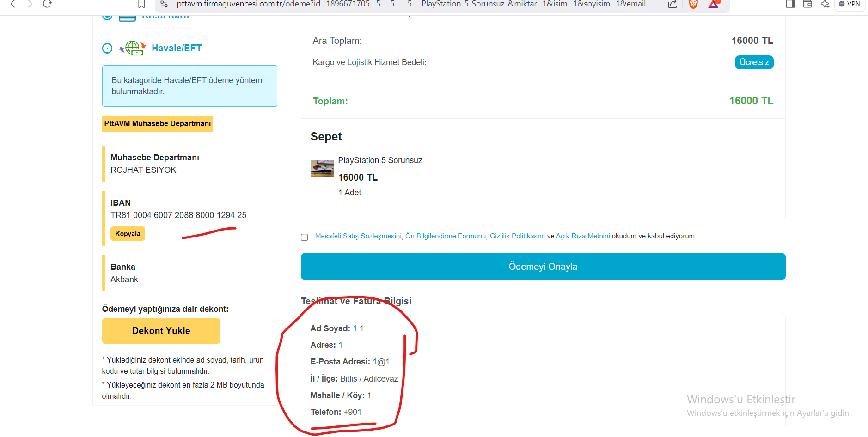
Task: Click the bold IBAN label
Action: tap(121, 203)
